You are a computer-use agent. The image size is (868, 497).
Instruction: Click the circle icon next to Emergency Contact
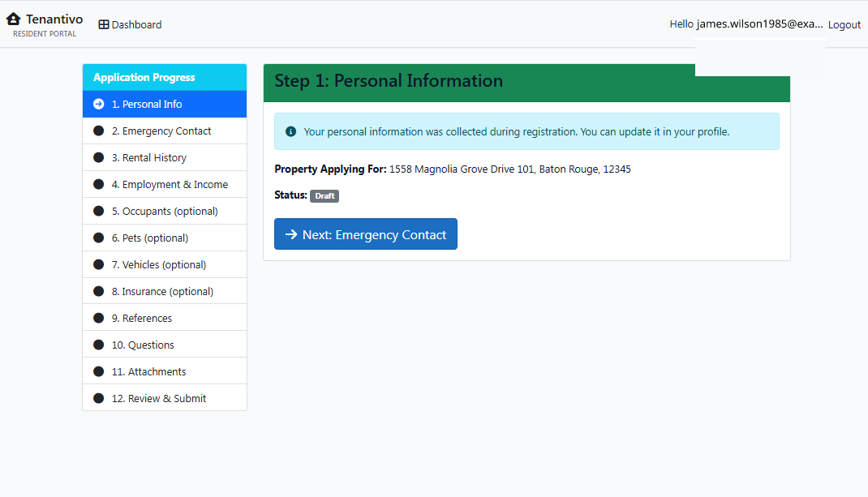[98, 131]
